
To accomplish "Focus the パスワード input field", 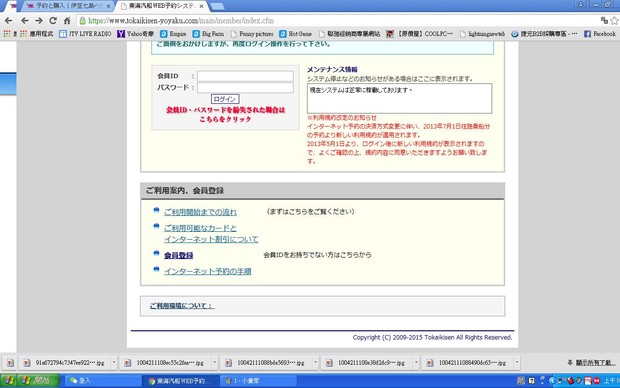I will 245,87.
